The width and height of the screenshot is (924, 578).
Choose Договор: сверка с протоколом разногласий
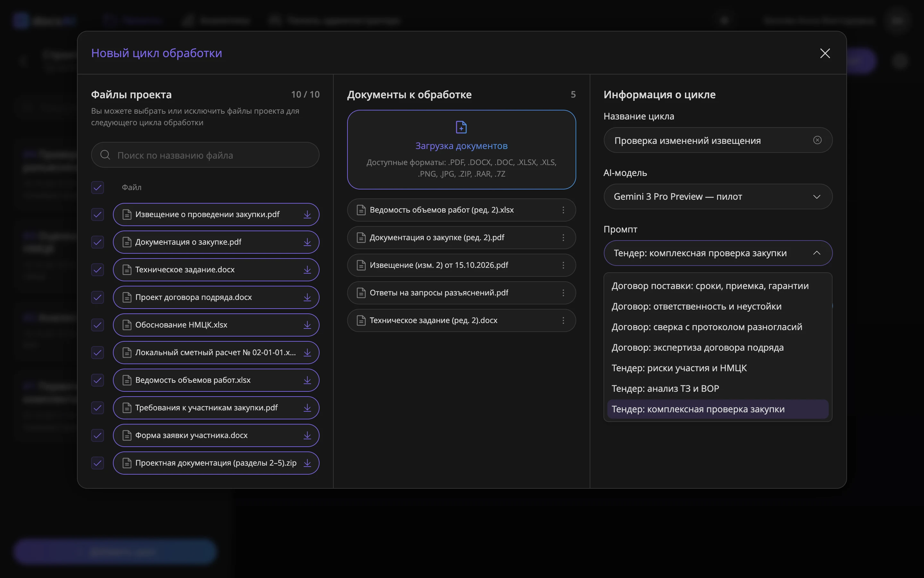click(718, 327)
